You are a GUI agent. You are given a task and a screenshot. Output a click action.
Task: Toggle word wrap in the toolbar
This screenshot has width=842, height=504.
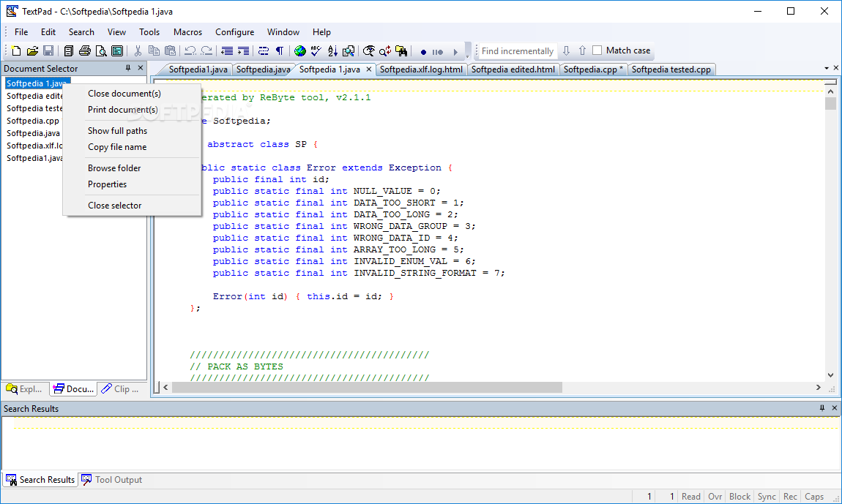point(264,51)
